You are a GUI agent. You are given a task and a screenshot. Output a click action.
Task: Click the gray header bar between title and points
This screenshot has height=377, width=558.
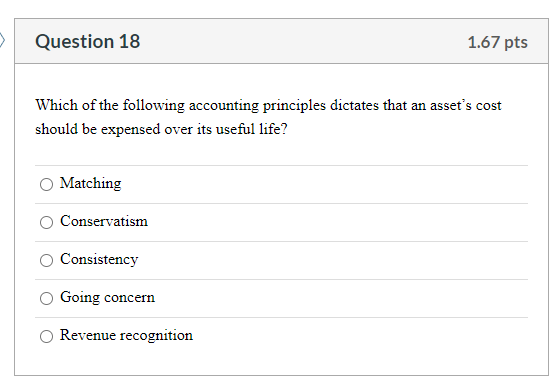(x=302, y=42)
